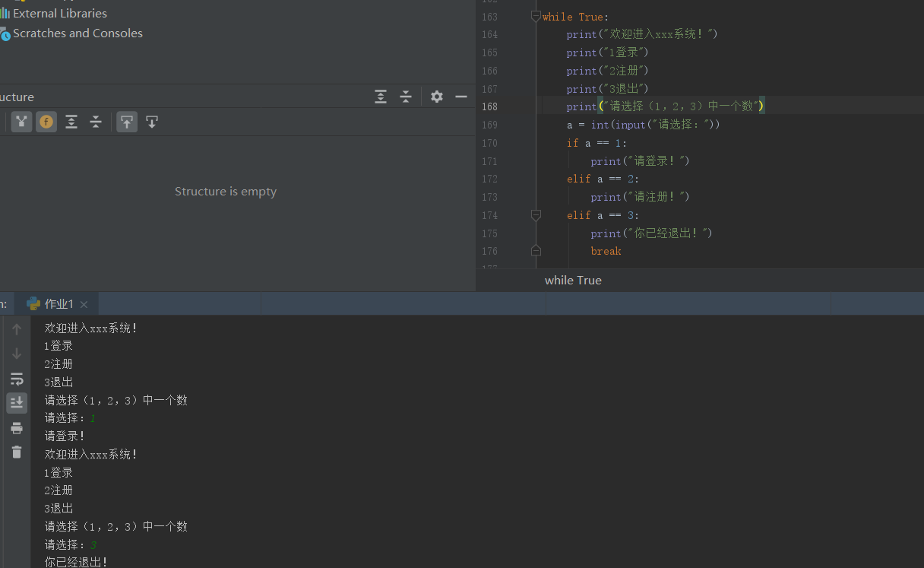
Task: Click the Up the Stack Trace arrow
Action: (x=17, y=328)
